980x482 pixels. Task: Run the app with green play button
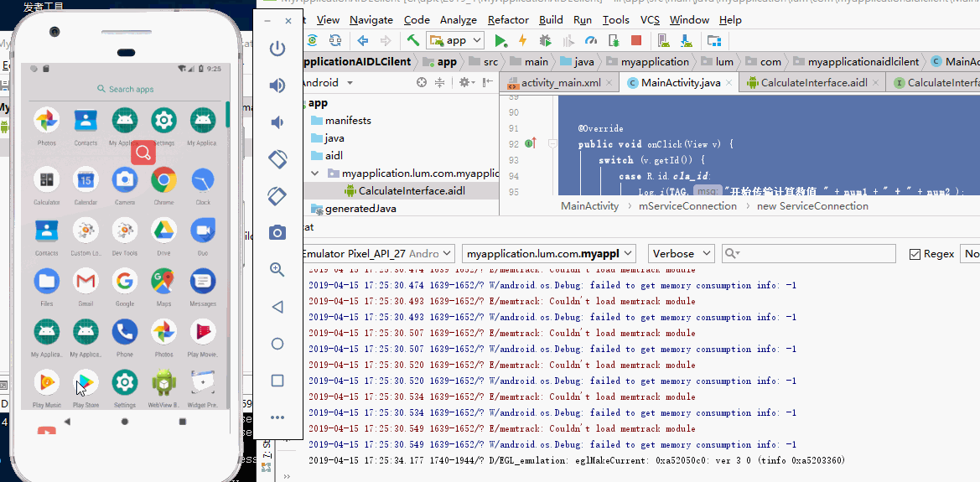500,40
